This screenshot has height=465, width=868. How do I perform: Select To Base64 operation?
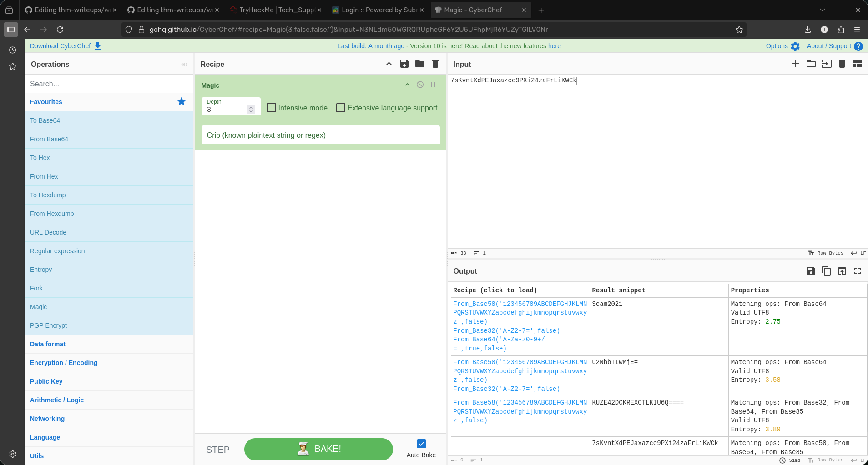109,120
